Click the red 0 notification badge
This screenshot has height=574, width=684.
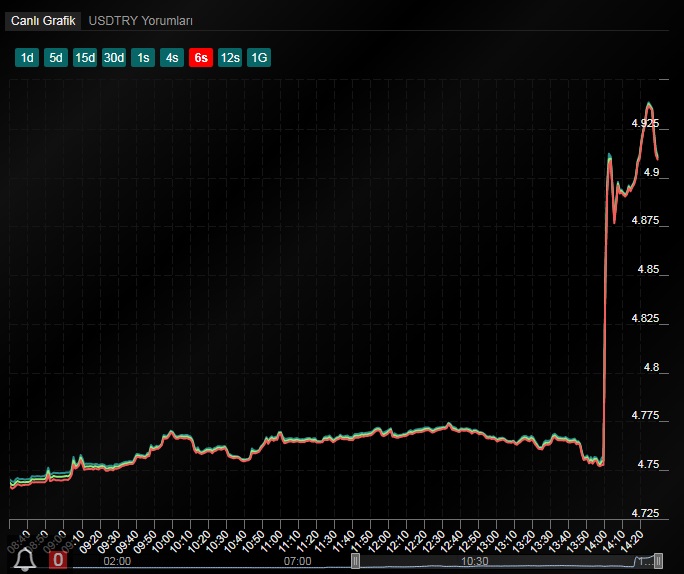[x=58, y=560]
